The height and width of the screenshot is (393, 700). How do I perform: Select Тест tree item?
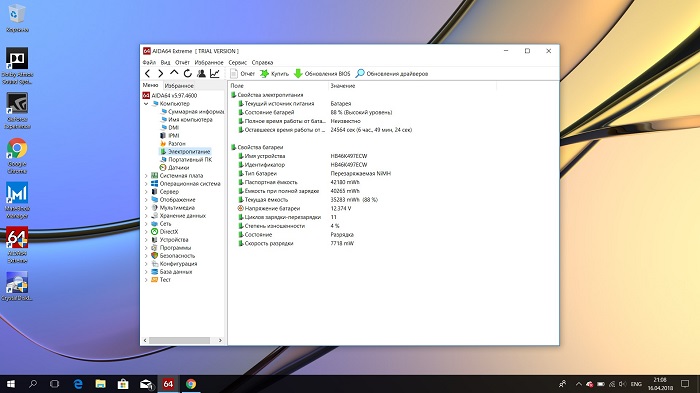(x=161, y=280)
